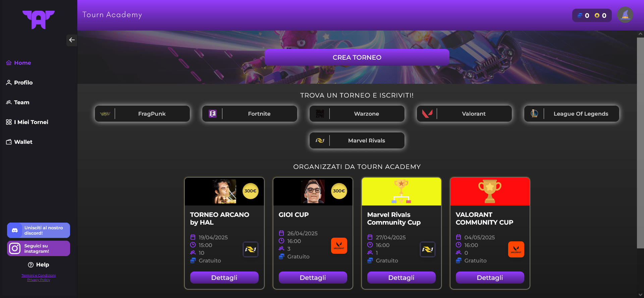Open the Wallet page from sidebar
The height and width of the screenshot is (298, 644).
point(19,142)
